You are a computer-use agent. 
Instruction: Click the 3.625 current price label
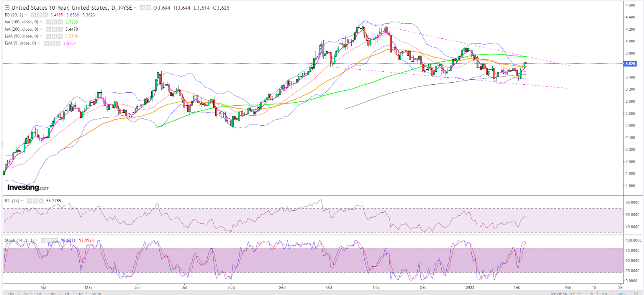pos(630,64)
